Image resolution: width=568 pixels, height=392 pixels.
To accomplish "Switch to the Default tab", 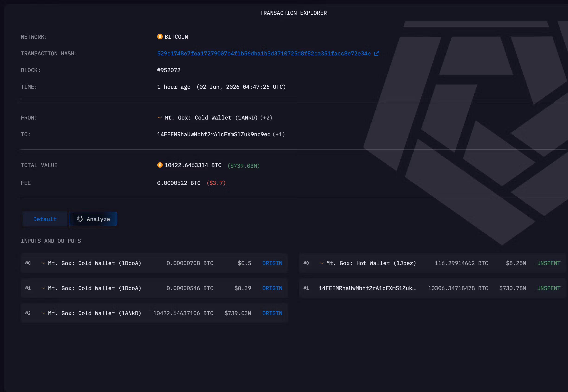I will pyautogui.click(x=45, y=219).
